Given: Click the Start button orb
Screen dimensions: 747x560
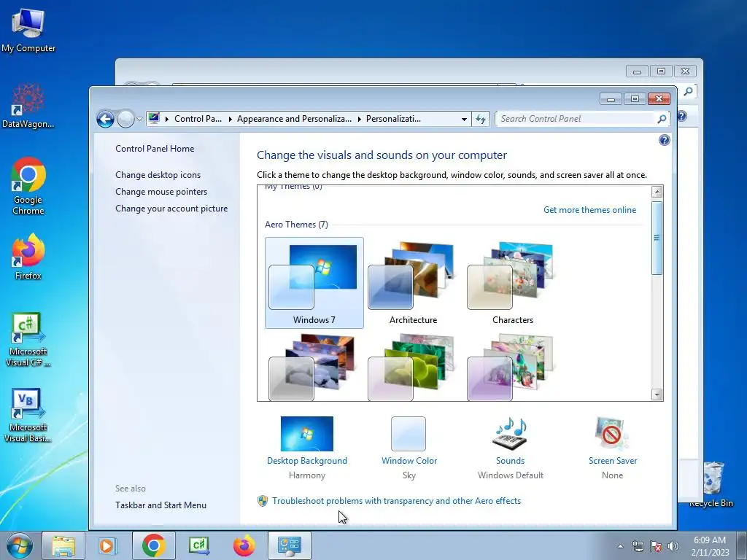Looking at the screenshot, I should click(20, 545).
